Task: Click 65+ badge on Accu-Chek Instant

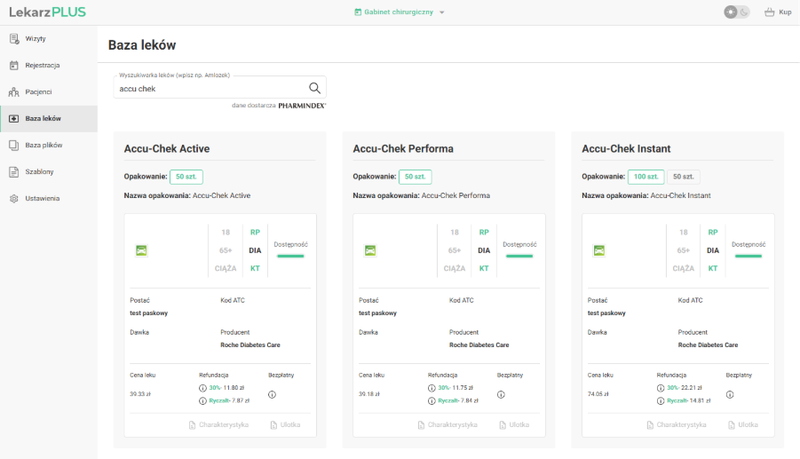Action: pyautogui.click(x=684, y=250)
